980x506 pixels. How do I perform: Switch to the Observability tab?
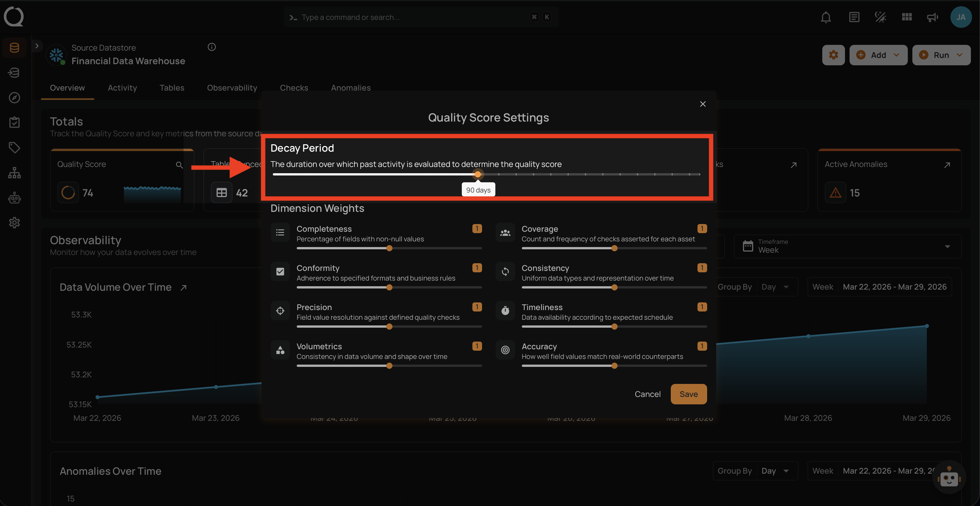232,88
